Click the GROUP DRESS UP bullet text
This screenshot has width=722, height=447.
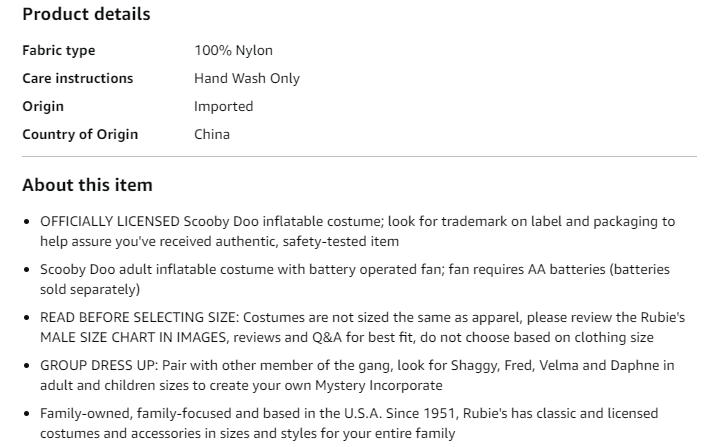357,375
